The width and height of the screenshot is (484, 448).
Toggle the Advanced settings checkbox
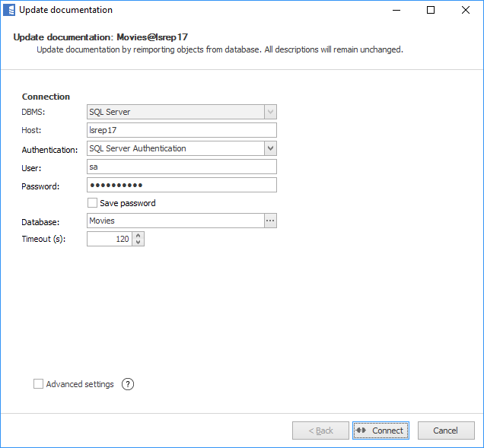pyautogui.click(x=38, y=384)
